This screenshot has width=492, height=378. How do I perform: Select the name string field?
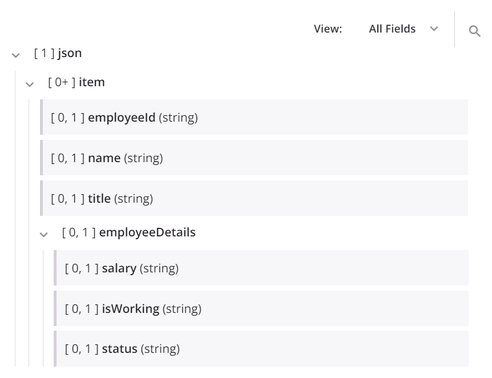254,158
